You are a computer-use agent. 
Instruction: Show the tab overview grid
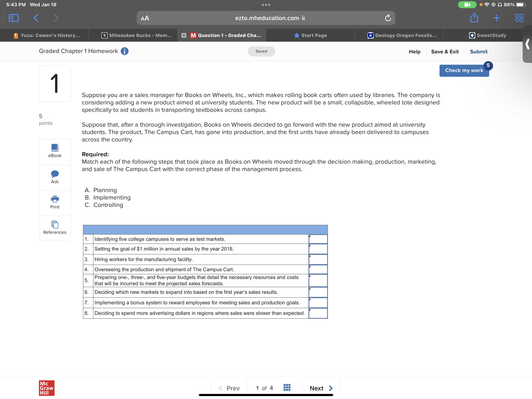pyautogui.click(x=519, y=18)
